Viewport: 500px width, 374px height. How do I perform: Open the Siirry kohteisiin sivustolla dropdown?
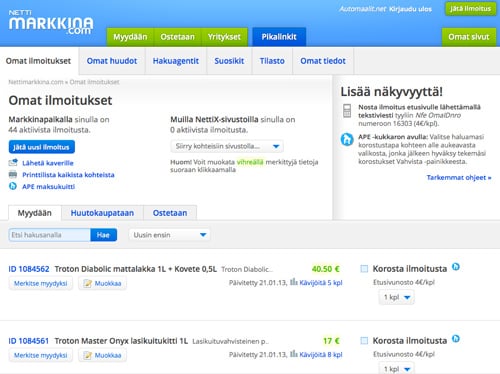227,146
